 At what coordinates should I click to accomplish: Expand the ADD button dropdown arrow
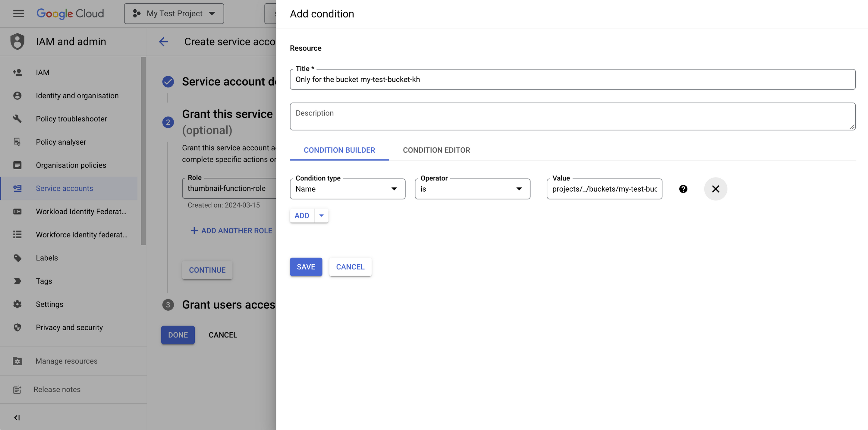coord(322,216)
